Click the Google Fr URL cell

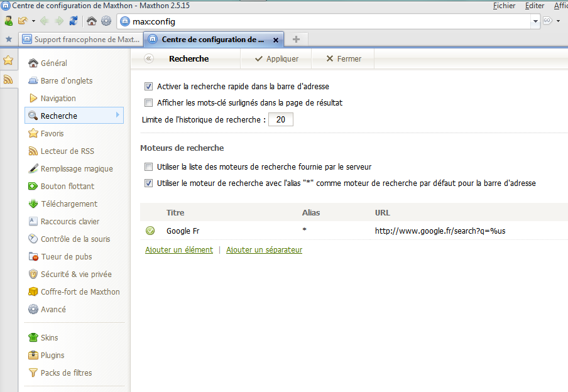440,231
